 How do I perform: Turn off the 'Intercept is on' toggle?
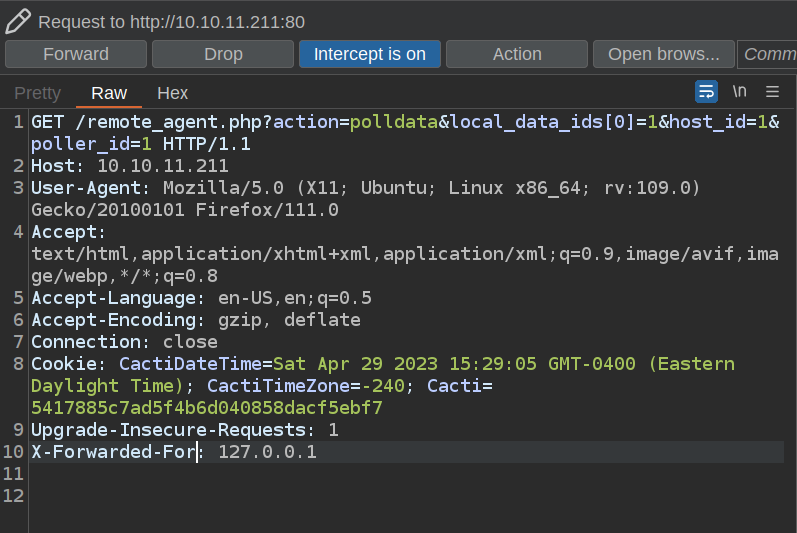point(369,54)
